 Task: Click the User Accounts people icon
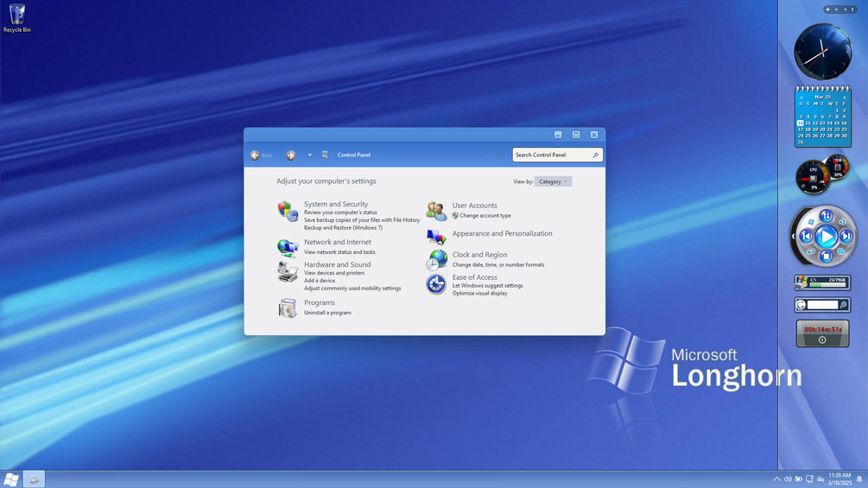coord(436,210)
